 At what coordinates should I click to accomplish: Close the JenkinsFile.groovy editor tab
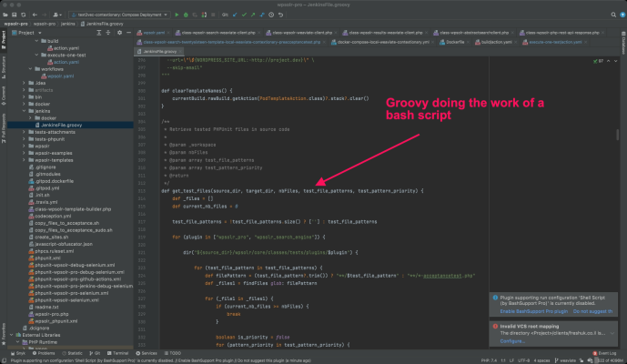click(180, 52)
